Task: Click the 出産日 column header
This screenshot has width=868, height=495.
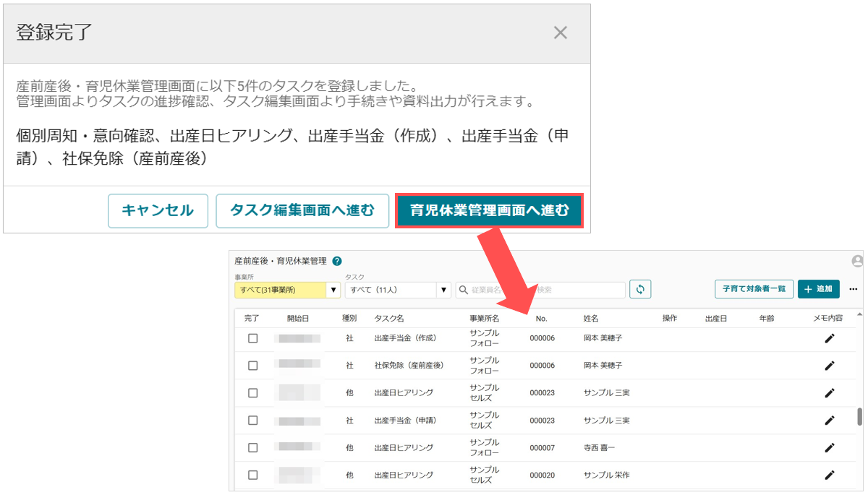Action: (x=716, y=318)
